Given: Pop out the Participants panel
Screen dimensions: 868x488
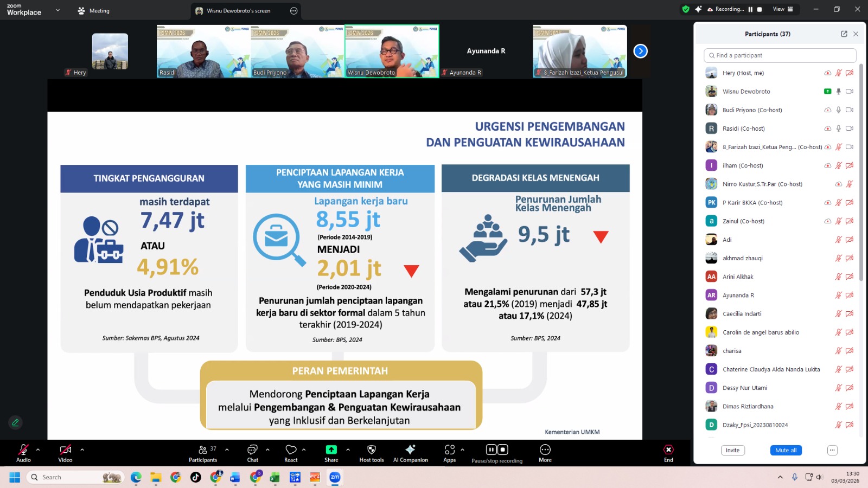Looking at the screenshot, I should click(844, 34).
